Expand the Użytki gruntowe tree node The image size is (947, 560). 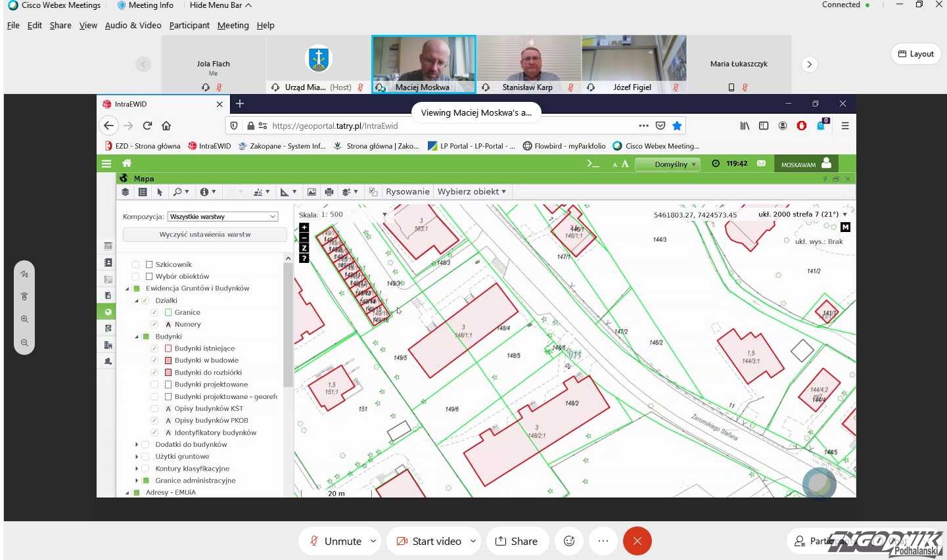tap(137, 456)
